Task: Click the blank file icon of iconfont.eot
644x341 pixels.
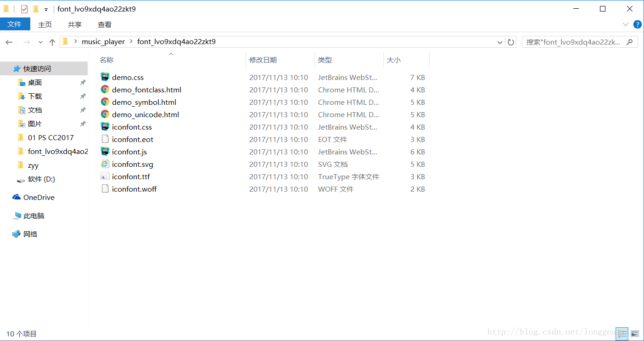Action: point(105,139)
